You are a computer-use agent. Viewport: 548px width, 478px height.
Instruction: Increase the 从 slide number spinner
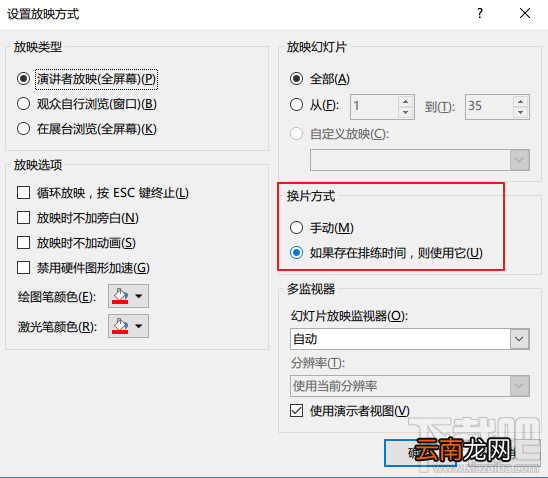(405, 101)
